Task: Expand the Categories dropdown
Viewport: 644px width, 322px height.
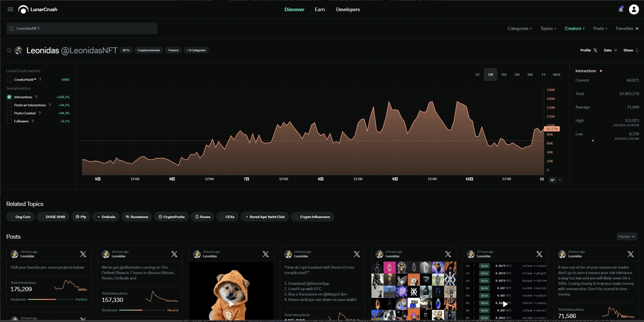Action: (519, 28)
